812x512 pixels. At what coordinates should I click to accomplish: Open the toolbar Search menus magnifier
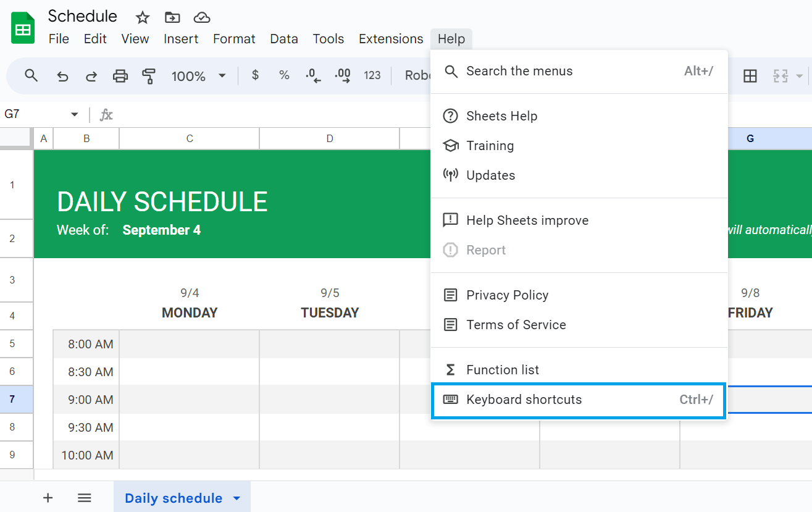pyautogui.click(x=31, y=75)
